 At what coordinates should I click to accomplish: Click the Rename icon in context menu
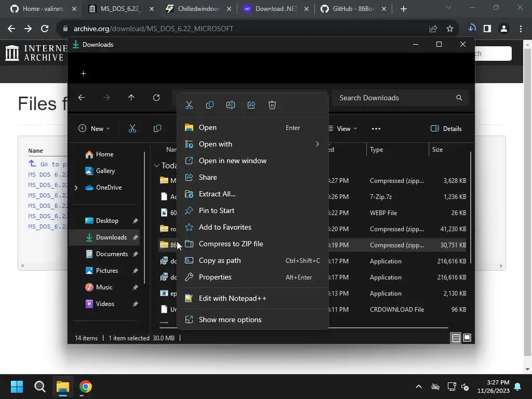pyautogui.click(x=231, y=105)
